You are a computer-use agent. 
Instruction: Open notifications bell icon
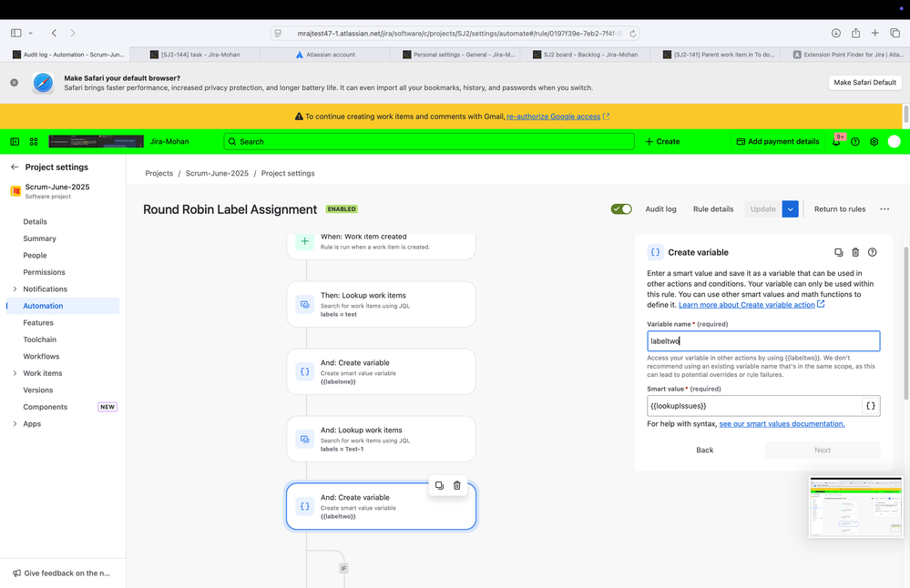836,141
